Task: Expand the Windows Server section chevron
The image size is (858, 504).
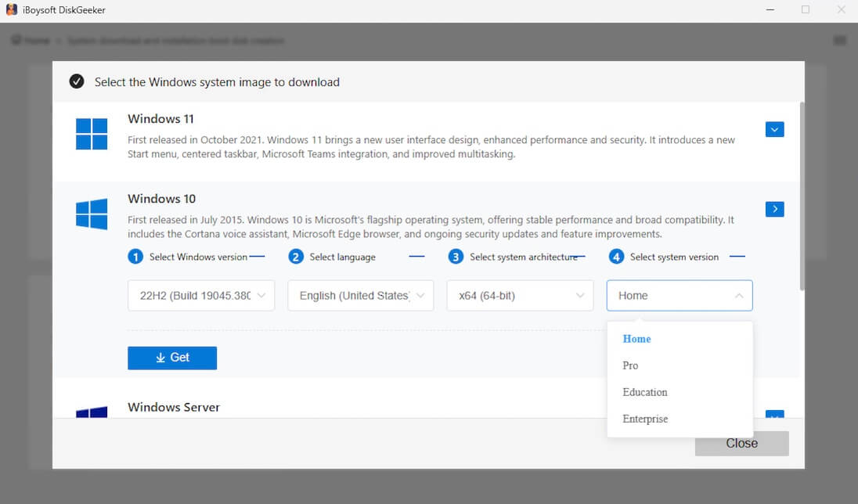Action: [774, 414]
